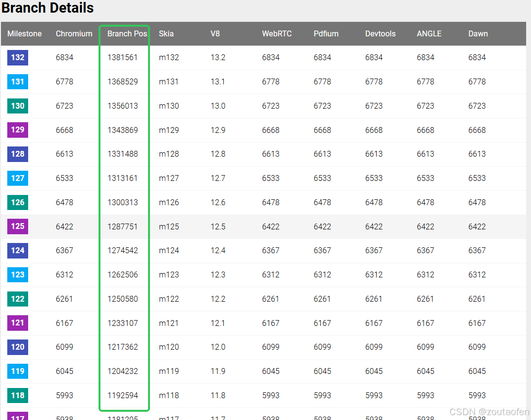Select branch position 1192594
The image size is (531, 420).
coord(122,395)
